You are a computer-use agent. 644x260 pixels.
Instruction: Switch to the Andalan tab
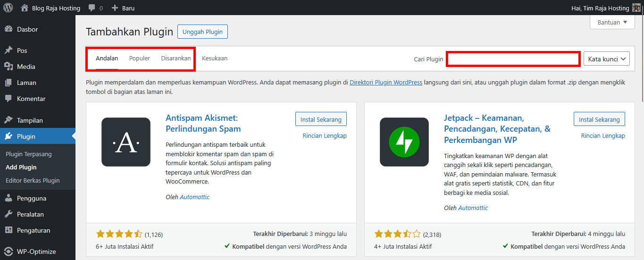click(107, 59)
